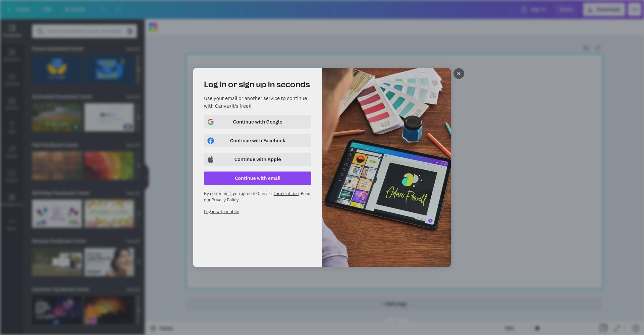The width and height of the screenshot is (644, 335).
Task: See all Birthday Facebook Cover templates
Action: pyautogui.click(x=133, y=193)
